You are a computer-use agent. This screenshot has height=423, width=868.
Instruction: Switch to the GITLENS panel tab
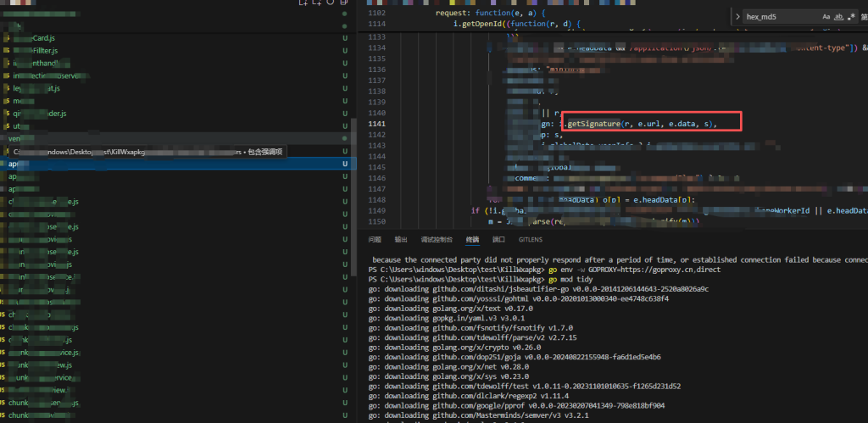click(531, 240)
